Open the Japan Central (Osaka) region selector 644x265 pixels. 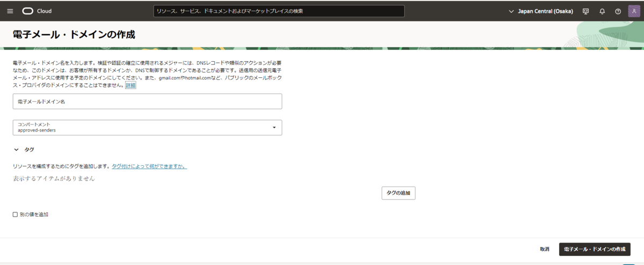(541, 11)
